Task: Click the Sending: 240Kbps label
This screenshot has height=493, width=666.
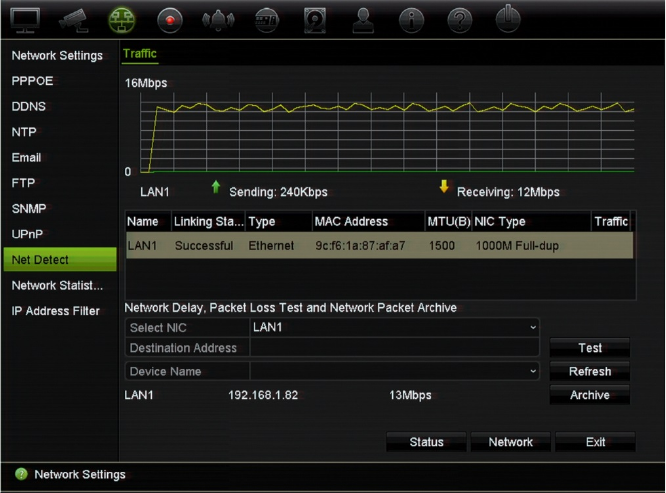Action: [278, 192]
